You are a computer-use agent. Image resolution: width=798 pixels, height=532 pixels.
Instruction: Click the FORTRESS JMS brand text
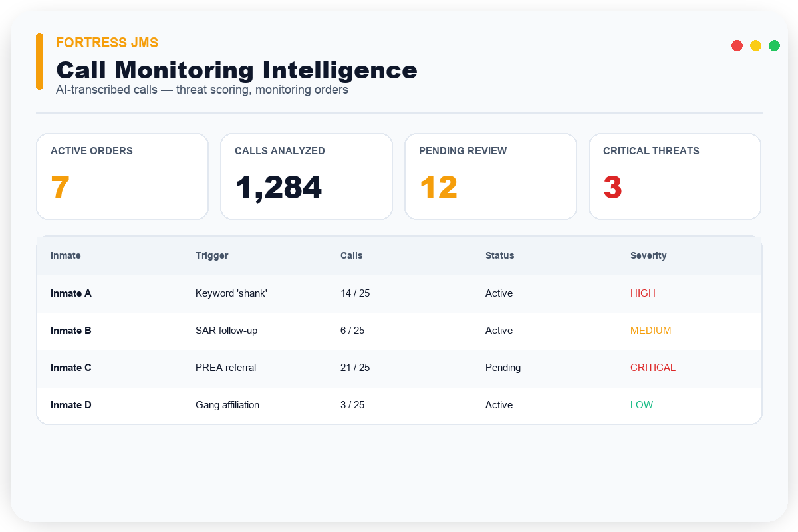(107, 43)
